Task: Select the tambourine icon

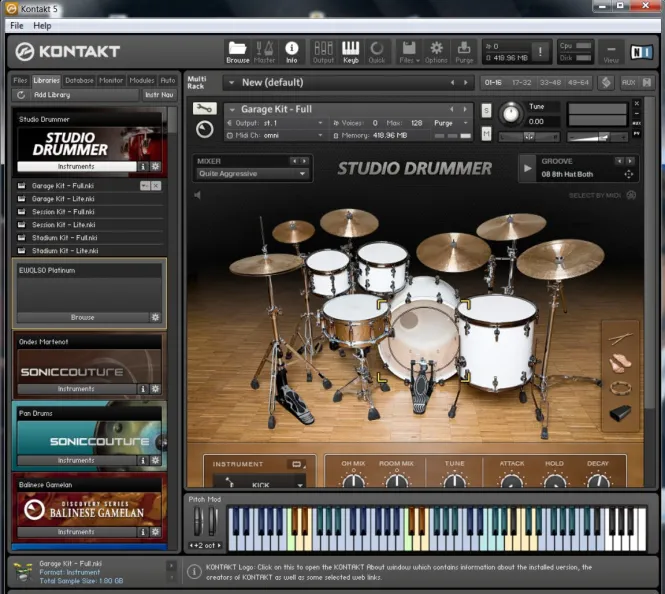Action: (x=620, y=388)
